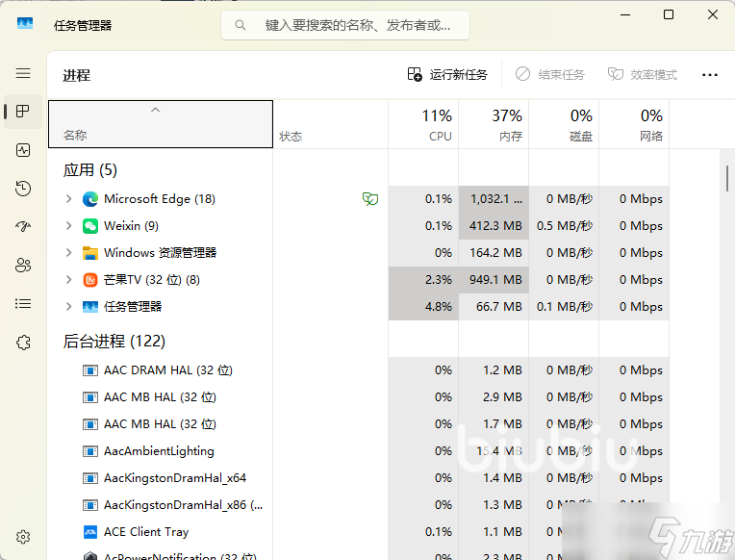Open the Performance page in sidebar
Image resolution: width=735 pixels, height=560 pixels.
point(23,150)
